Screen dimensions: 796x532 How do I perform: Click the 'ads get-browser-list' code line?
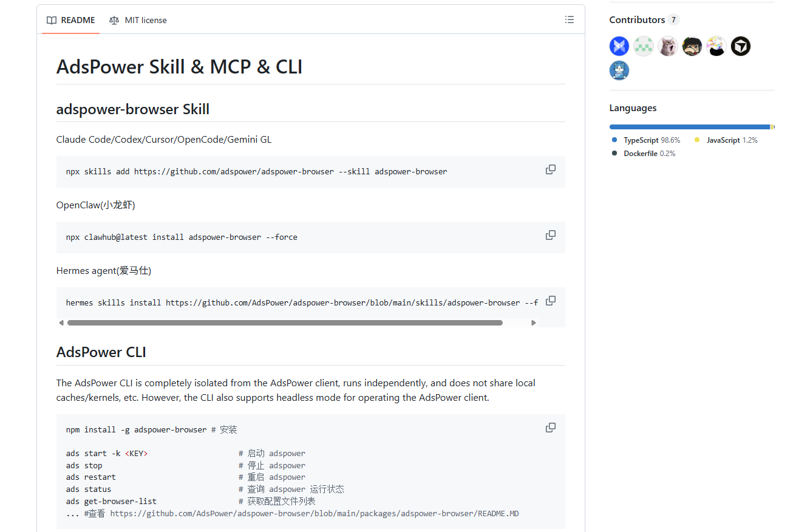coord(112,502)
